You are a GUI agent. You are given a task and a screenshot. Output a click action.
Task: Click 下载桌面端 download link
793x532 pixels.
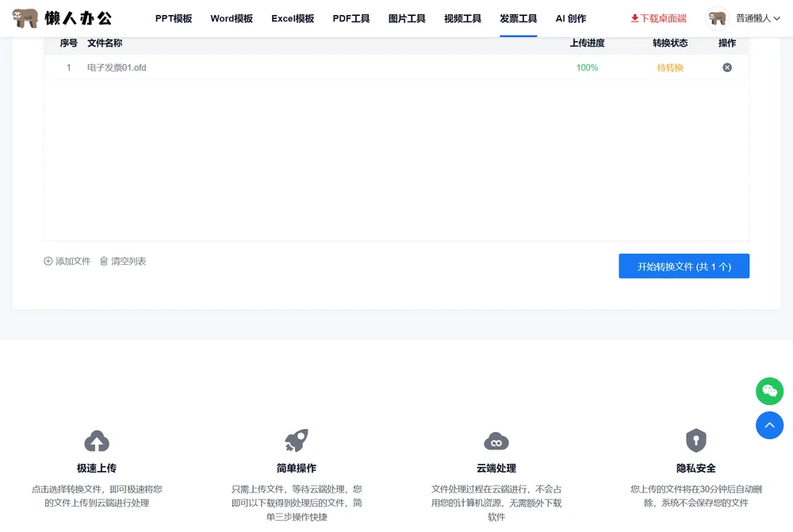[658, 19]
